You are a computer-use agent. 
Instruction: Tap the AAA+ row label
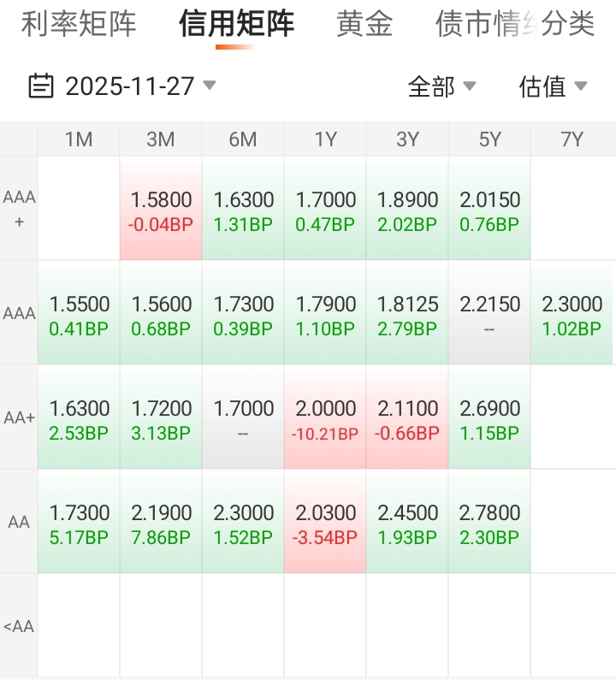coord(19,209)
